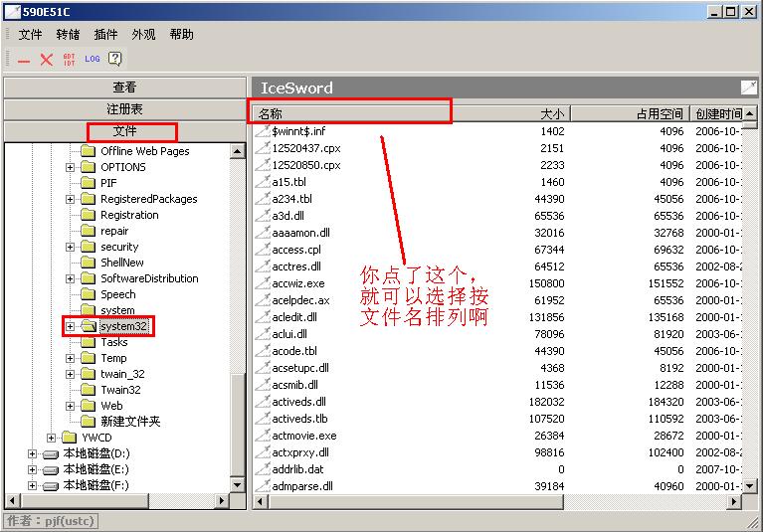763x532 pixels.
Task: Open the GDT/IDT toolbar icon
Action: click(x=69, y=60)
